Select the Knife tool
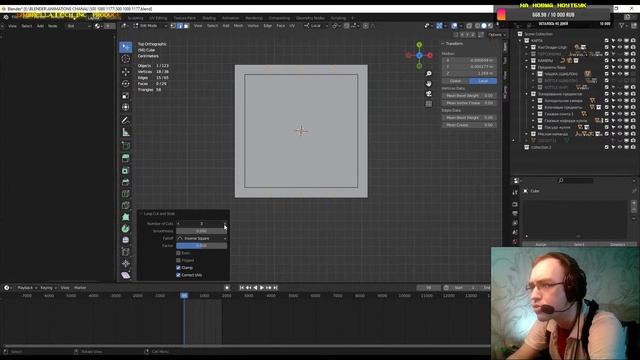640x360 pixels. pyautogui.click(x=126, y=205)
